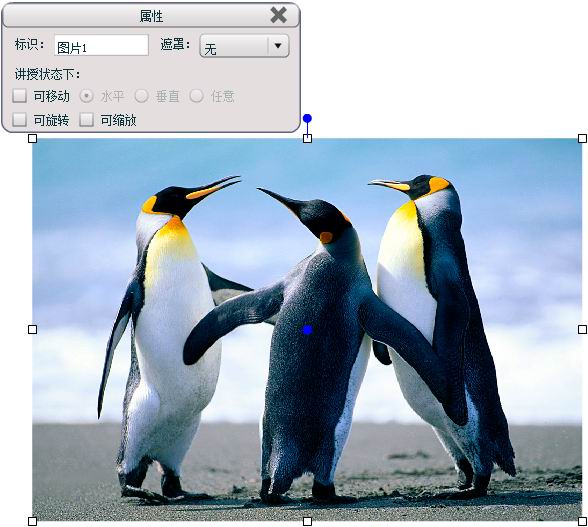The height and width of the screenshot is (527, 588).
Task: Select the top-right resize handle
Action: [x=582, y=139]
